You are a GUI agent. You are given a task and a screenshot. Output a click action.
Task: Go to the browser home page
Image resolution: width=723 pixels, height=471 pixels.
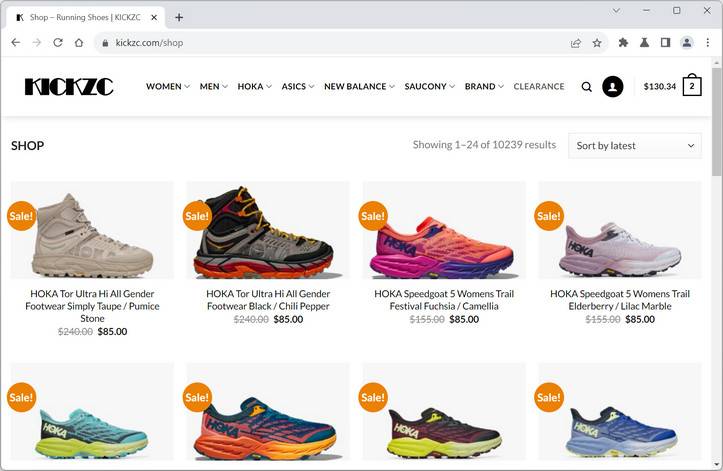point(79,43)
